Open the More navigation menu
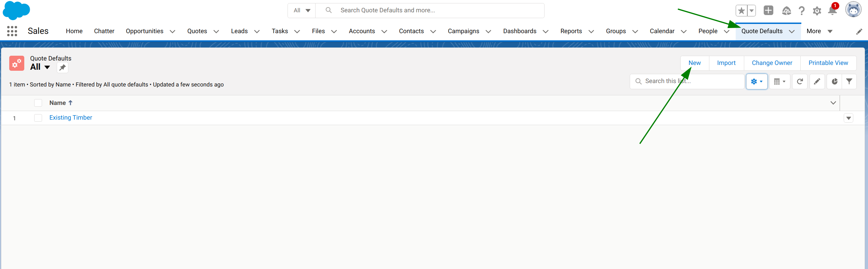 (x=819, y=31)
